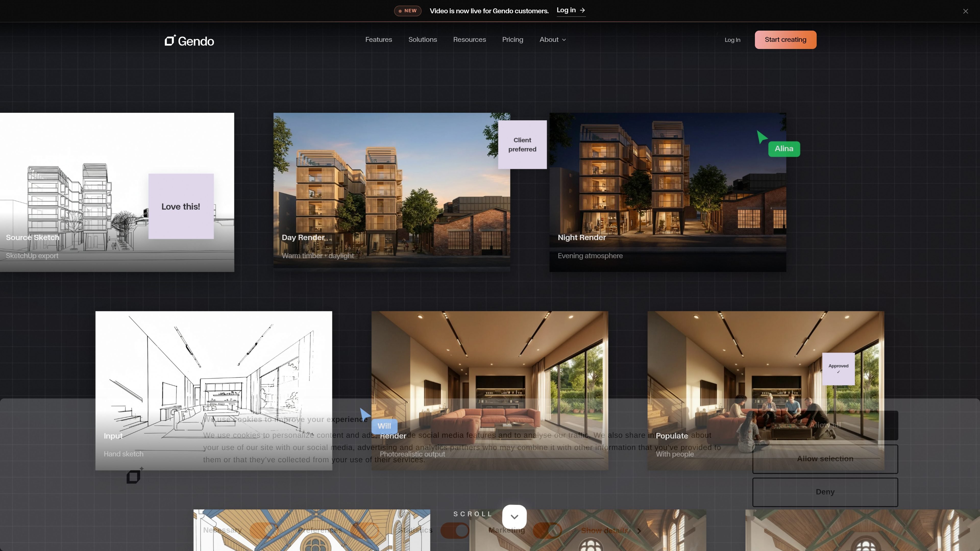Open the Features menu item
This screenshot has height=551, width=980.
click(x=378, y=40)
